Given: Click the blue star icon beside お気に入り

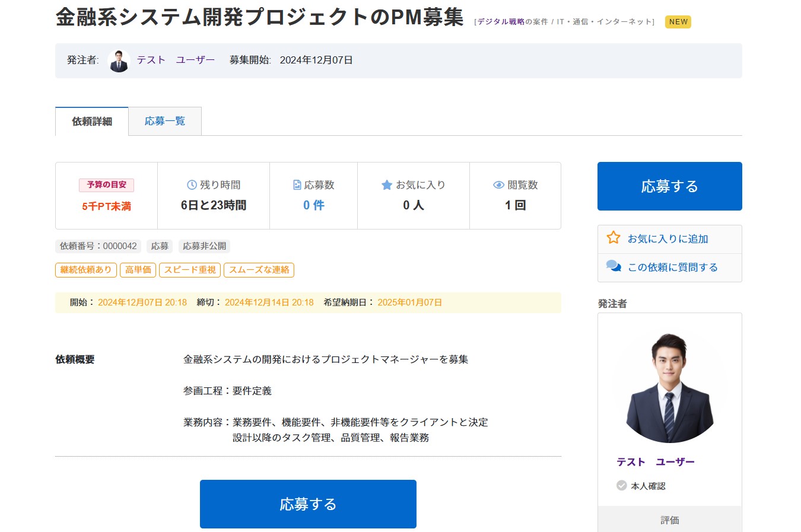Looking at the screenshot, I should click(387, 185).
